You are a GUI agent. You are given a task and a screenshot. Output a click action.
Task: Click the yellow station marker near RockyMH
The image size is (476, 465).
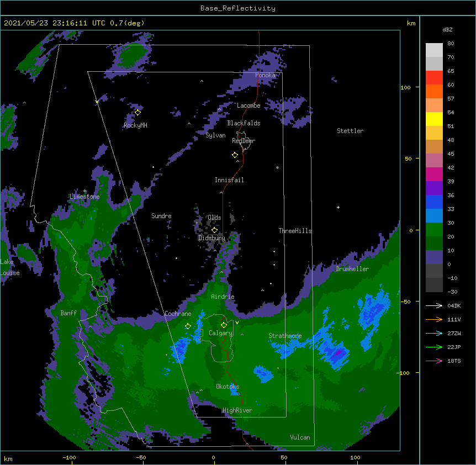[137, 112]
